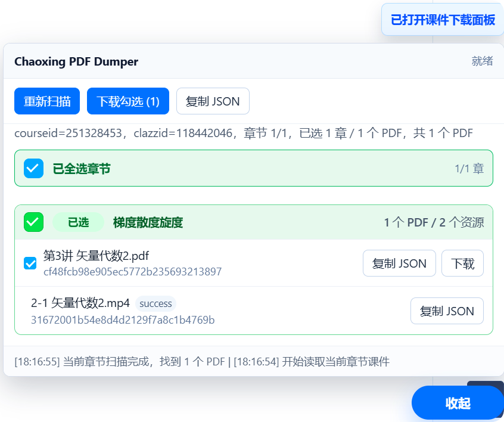Click the 1 个 PDF / 2 个资源 count
This screenshot has width=504, height=422.
(x=434, y=222)
